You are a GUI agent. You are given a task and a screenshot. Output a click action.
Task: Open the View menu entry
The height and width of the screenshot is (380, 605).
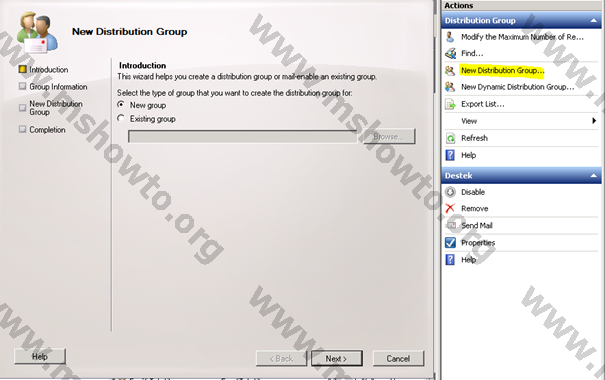469,121
